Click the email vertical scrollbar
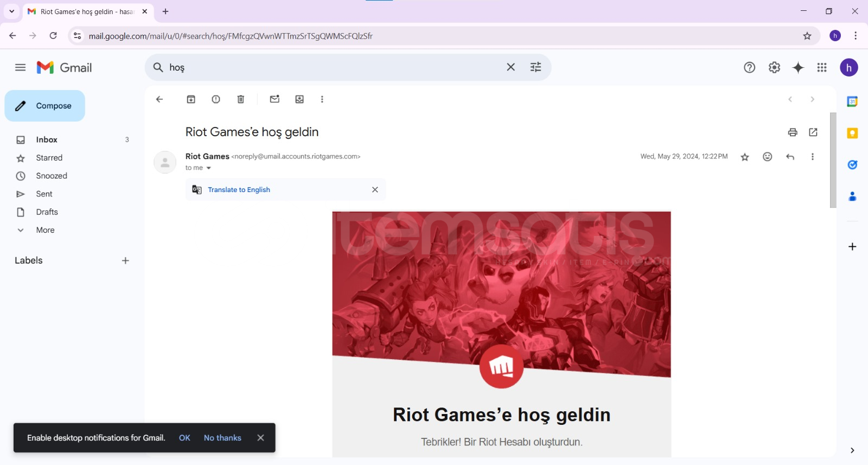Image resolution: width=868 pixels, height=465 pixels. 833,160
